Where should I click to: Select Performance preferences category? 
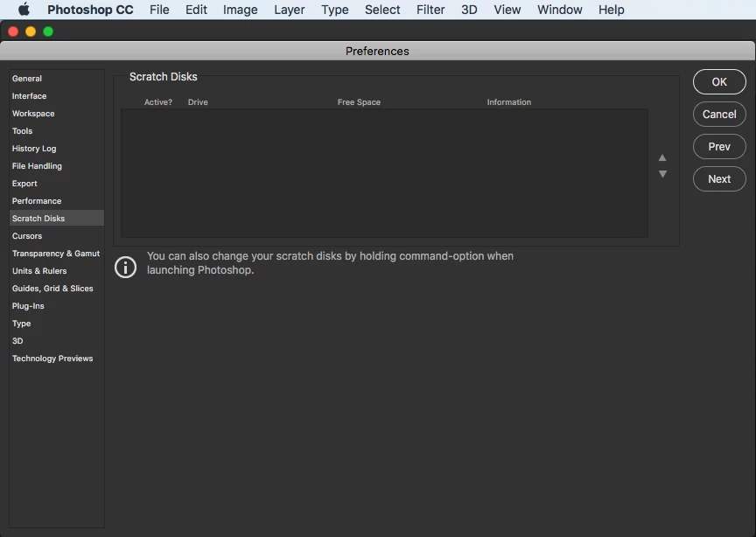tap(56, 201)
